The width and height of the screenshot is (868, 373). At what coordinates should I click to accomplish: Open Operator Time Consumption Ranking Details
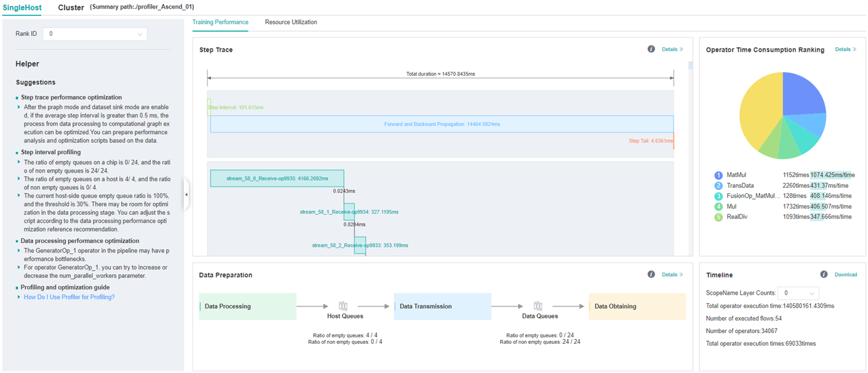click(x=845, y=49)
